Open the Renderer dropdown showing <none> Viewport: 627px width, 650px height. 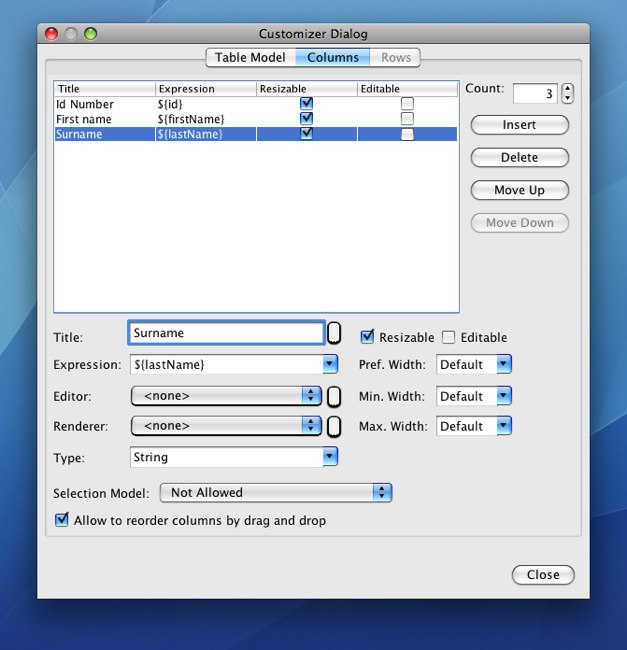(x=226, y=426)
